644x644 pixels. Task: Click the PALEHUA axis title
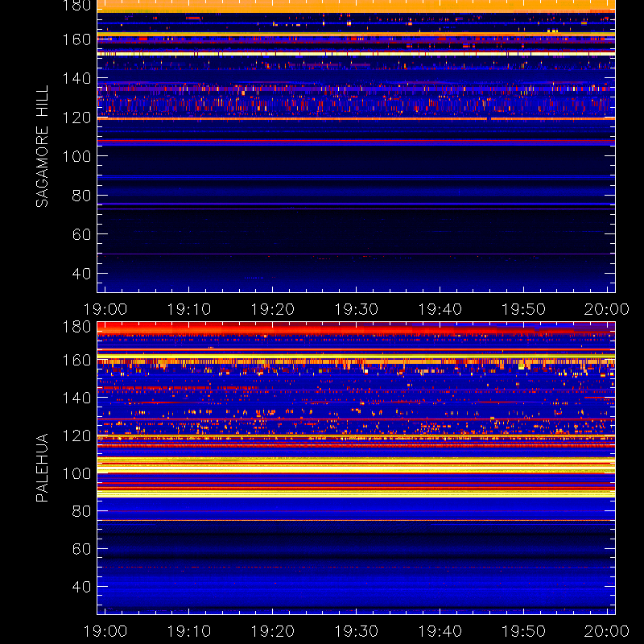pyautogui.click(x=42, y=468)
